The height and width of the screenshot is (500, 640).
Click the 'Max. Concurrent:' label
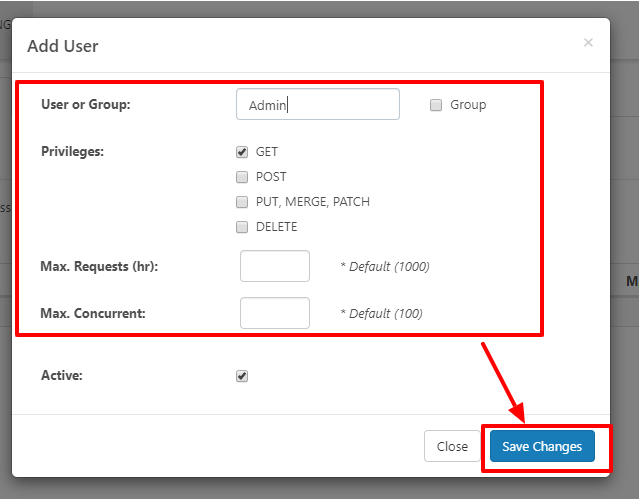pos(93,313)
